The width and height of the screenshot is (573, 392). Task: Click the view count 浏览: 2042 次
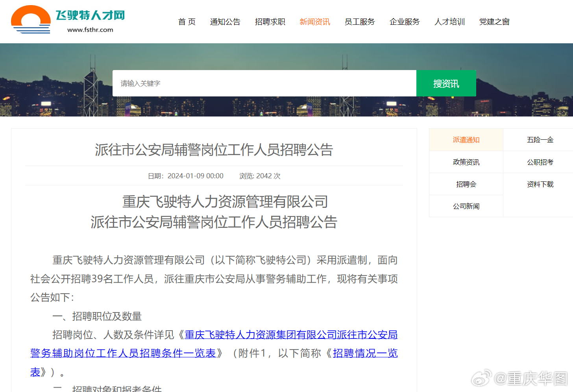[x=260, y=176]
